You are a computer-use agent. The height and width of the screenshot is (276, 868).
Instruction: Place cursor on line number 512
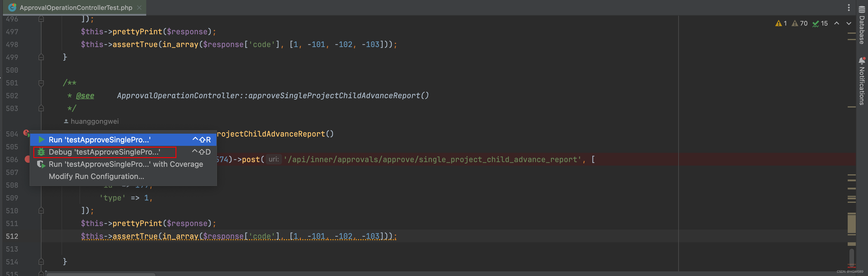12,236
